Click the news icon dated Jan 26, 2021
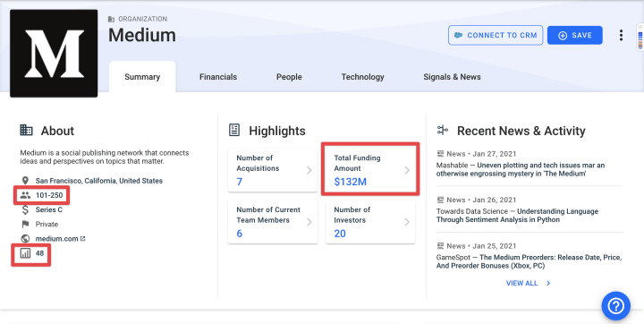 tap(440, 200)
